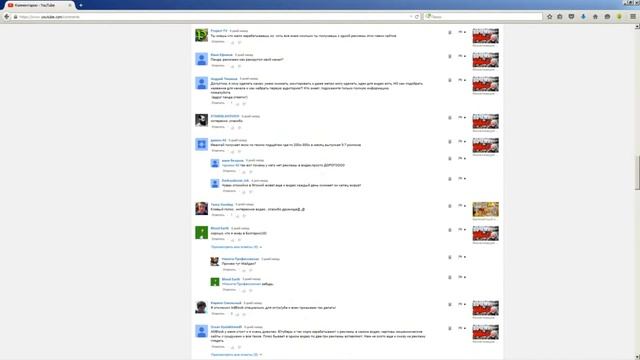This screenshot has width=640, height=360.
Task: Open flag dropdown on 'ДОРОГОООО' reply
Action: pyautogui.click(x=462, y=158)
